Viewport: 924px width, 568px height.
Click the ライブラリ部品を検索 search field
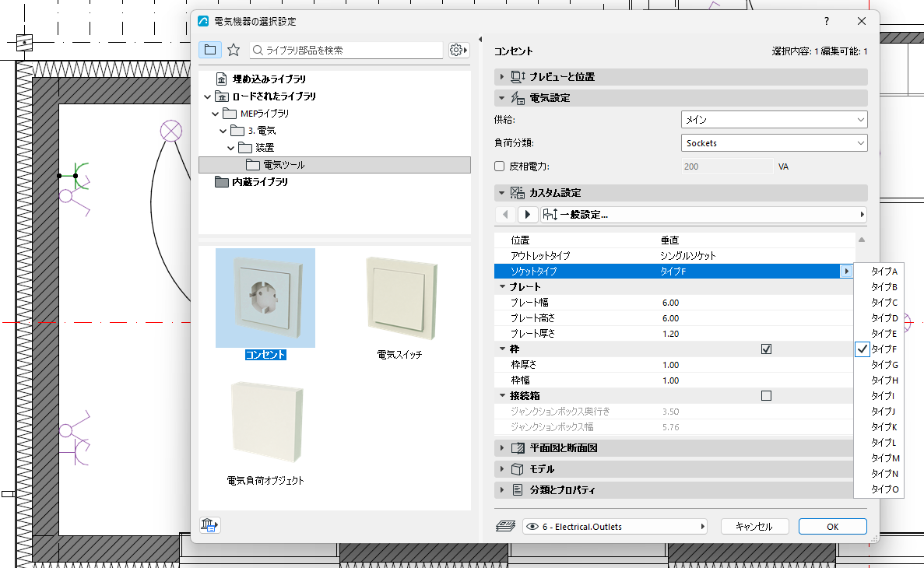(346, 50)
